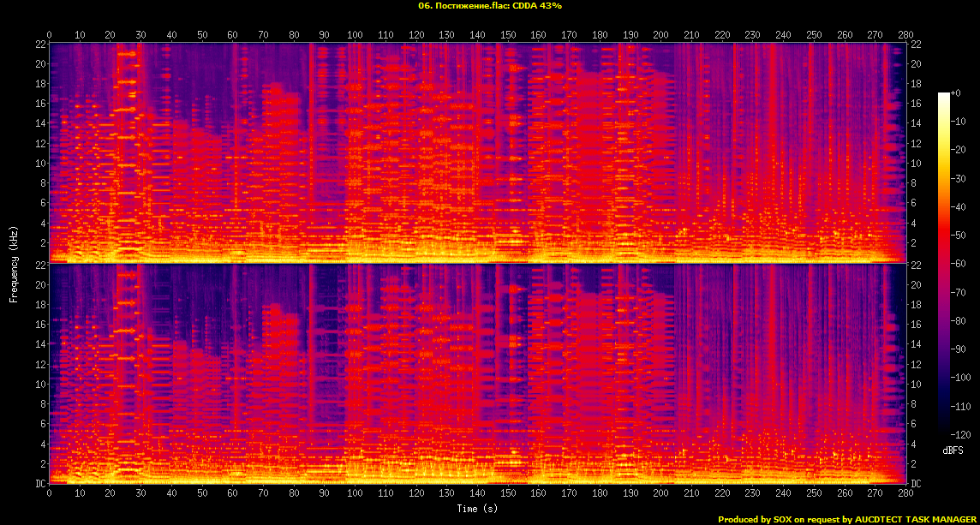Click the 'DC' label on the bottom-right frequency axis

pyautogui.click(x=915, y=484)
